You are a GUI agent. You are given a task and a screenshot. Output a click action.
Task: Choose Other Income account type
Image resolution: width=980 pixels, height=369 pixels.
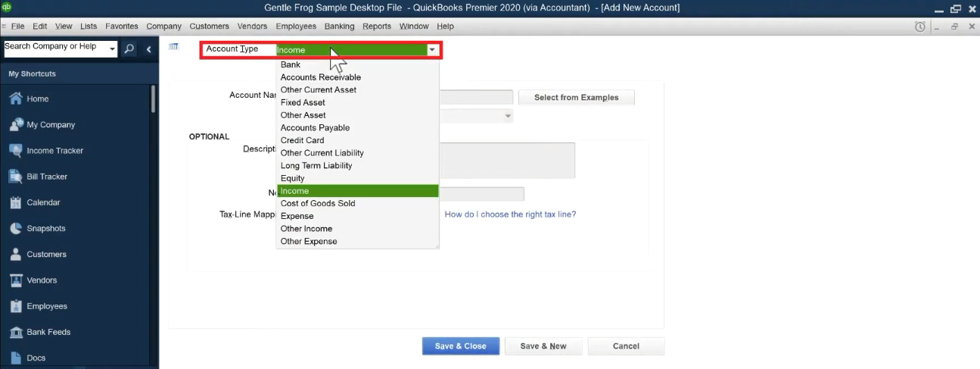coord(358,229)
